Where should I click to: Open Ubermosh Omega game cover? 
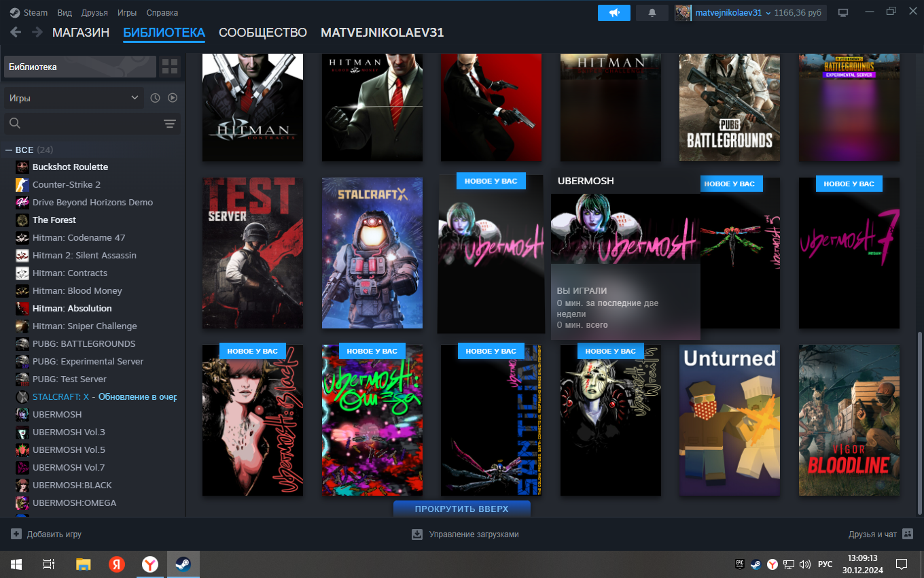(372, 420)
